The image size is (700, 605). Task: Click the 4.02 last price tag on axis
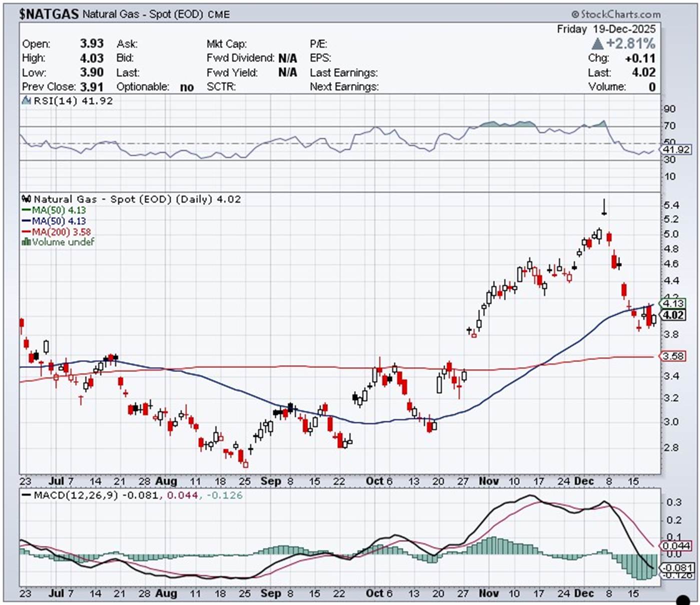click(x=673, y=315)
